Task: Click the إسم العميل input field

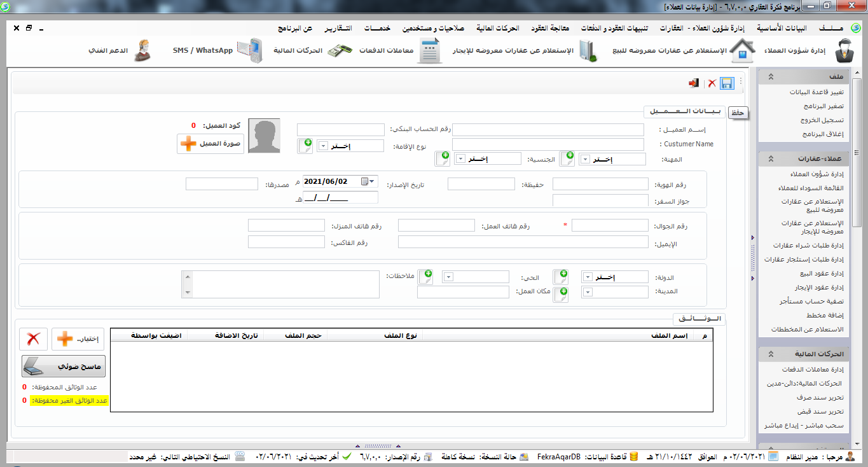Action: 548,130
